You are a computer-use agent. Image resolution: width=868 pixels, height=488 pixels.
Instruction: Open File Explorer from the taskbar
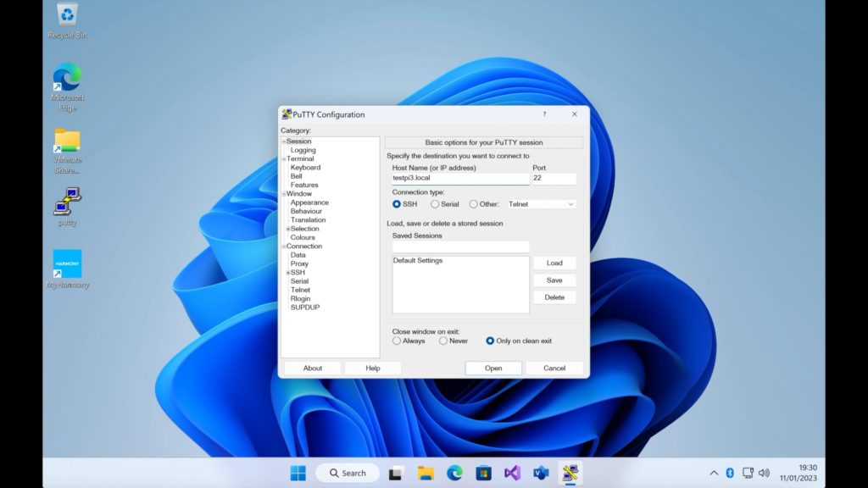pyautogui.click(x=426, y=473)
